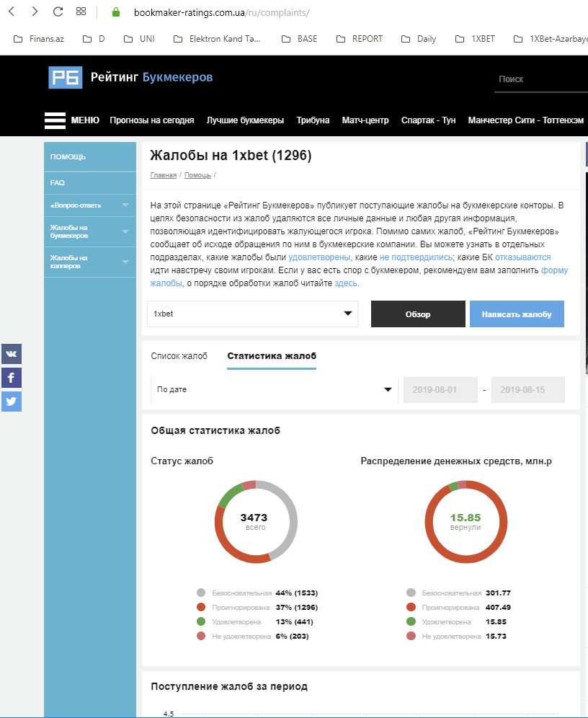Screen dimensions: 588x718
Task: Click green Удовлетворена swatch with 15.85
Action: pos(411,621)
